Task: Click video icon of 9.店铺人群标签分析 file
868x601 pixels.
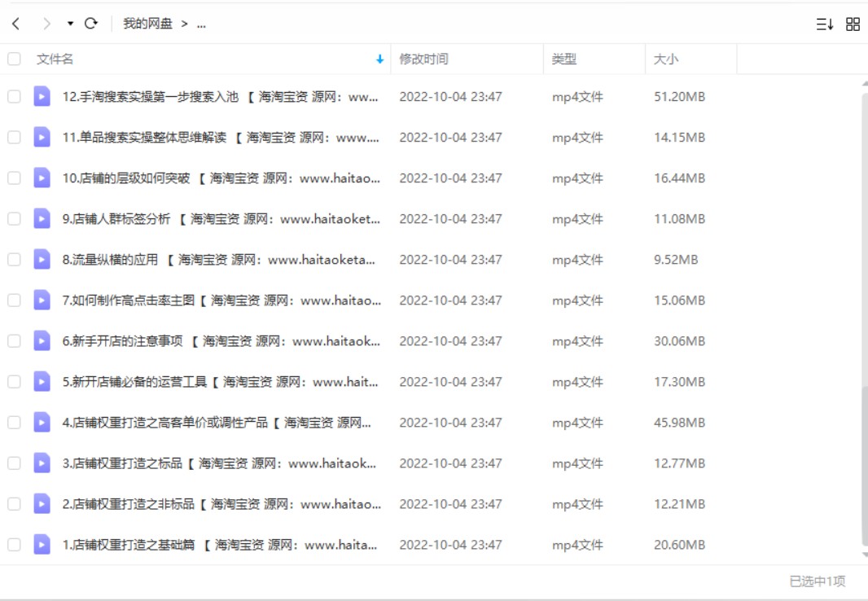Action: 42,218
